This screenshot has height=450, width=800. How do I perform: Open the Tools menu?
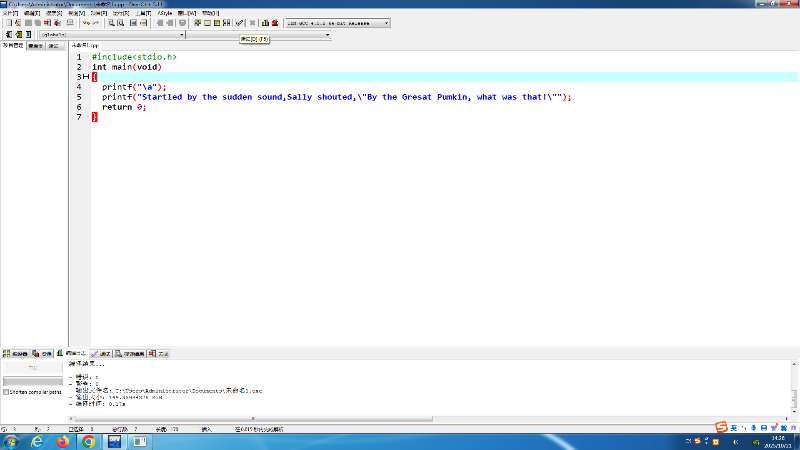click(x=143, y=13)
